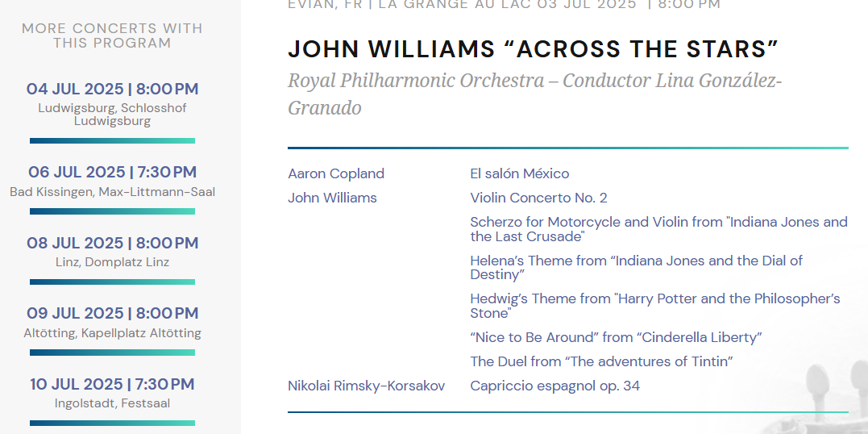Click Violin Concerto No. 2 entry
This screenshot has height=434, width=868.
pyautogui.click(x=538, y=198)
